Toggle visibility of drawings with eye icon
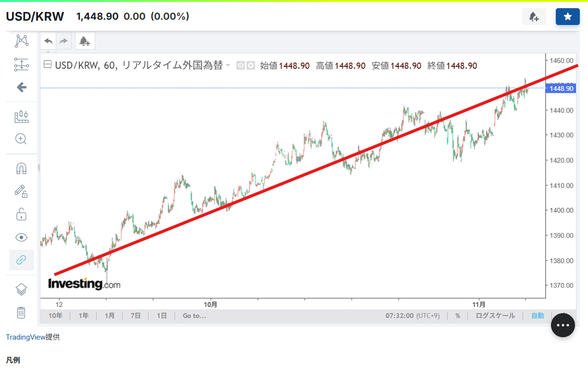This screenshot has height=368, width=588. (x=21, y=237)
